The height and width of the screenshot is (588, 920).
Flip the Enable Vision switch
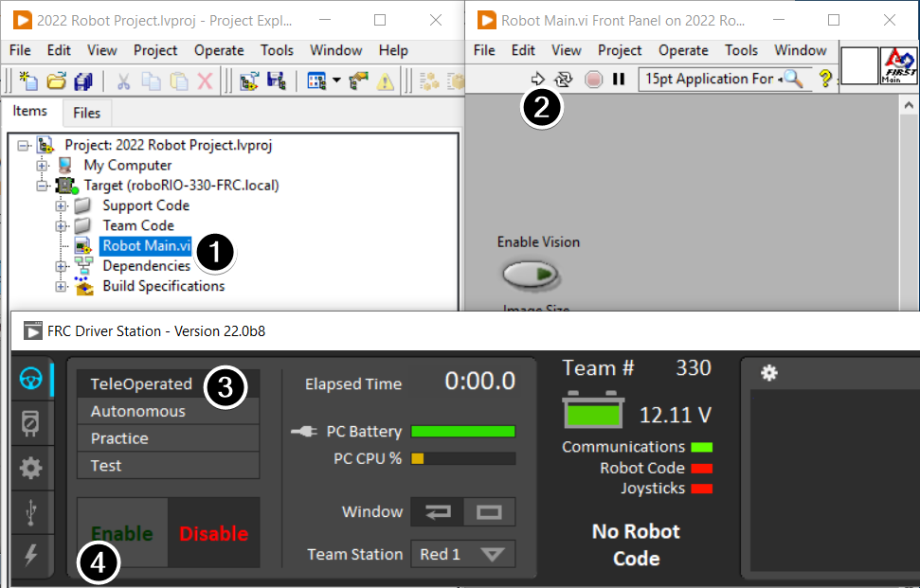[x=532, y=274]
